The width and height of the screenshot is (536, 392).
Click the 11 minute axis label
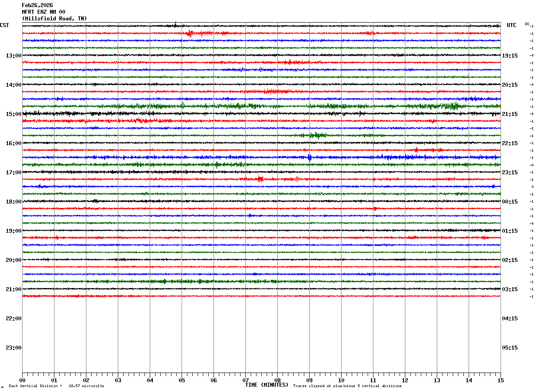373,380
